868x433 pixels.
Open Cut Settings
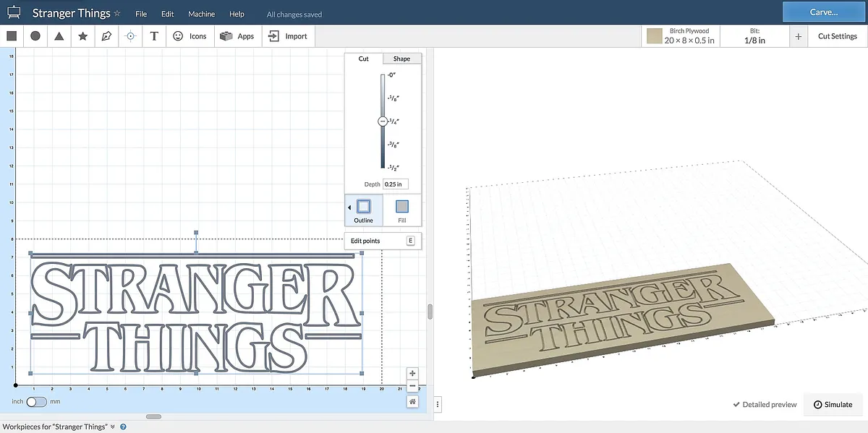[837, 36]
